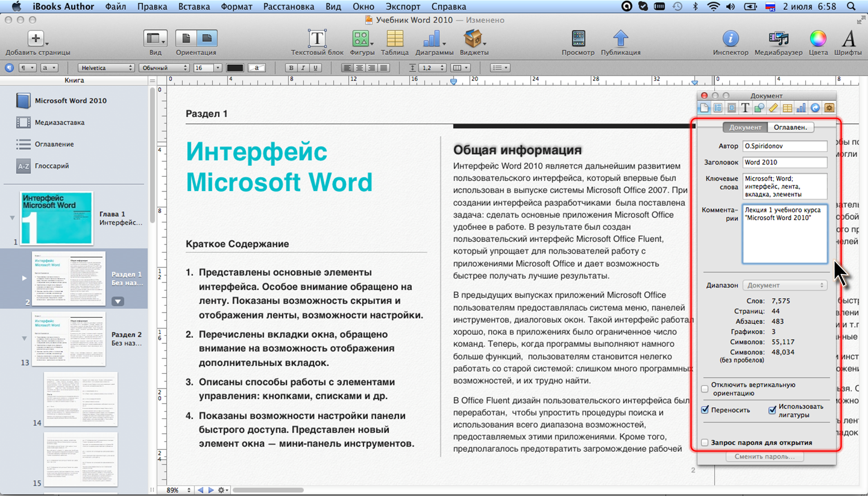Open the font size 16 dropdown arrow
This screenshot has width=868, height=496.
point(218,68)
